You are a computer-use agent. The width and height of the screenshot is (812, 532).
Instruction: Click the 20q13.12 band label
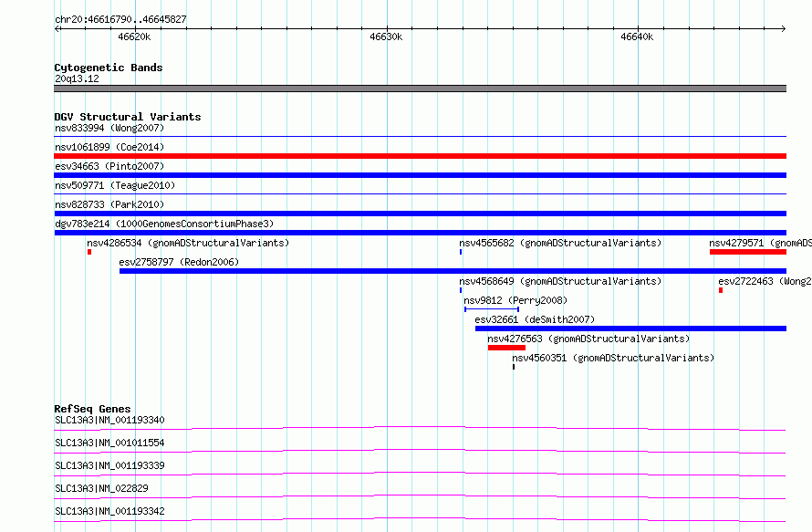pyautogui.click(x=77, y=78)
